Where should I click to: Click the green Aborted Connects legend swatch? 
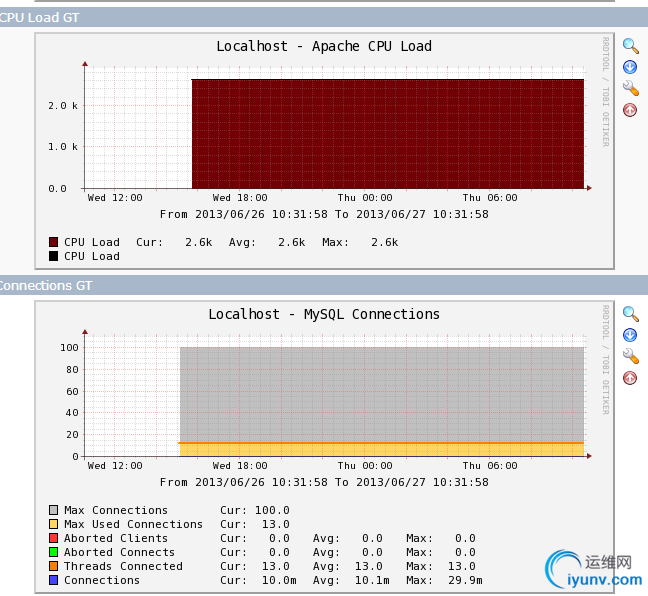click(x=53, y=552)
